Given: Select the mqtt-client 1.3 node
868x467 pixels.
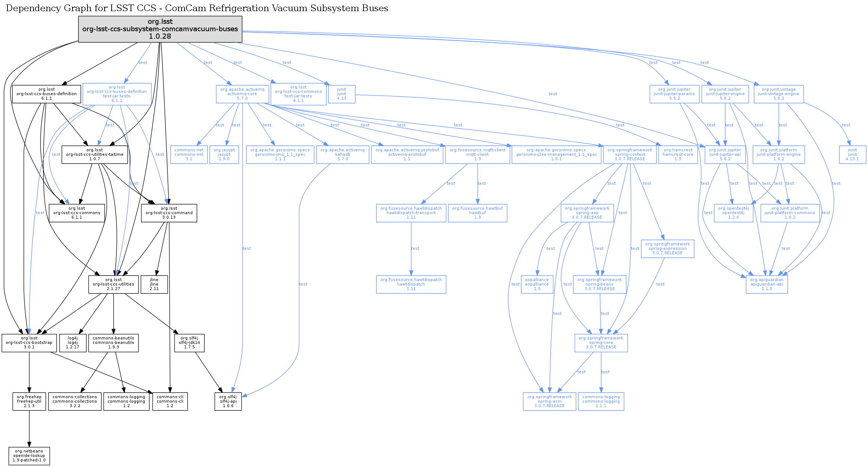Looking at the screenshot, I should pos(477,154).
